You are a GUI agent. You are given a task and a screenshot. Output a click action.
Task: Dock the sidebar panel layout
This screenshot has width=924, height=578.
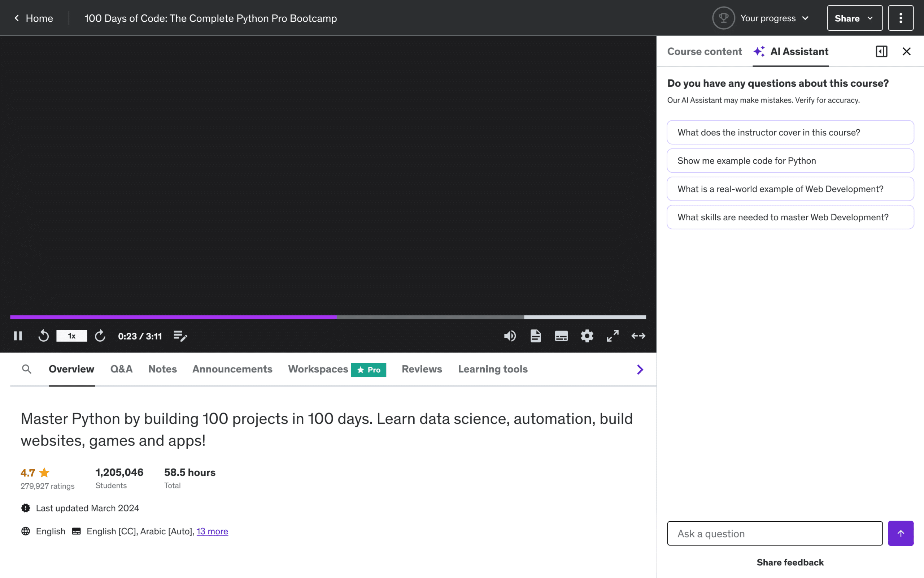click(x=882, y=51)
